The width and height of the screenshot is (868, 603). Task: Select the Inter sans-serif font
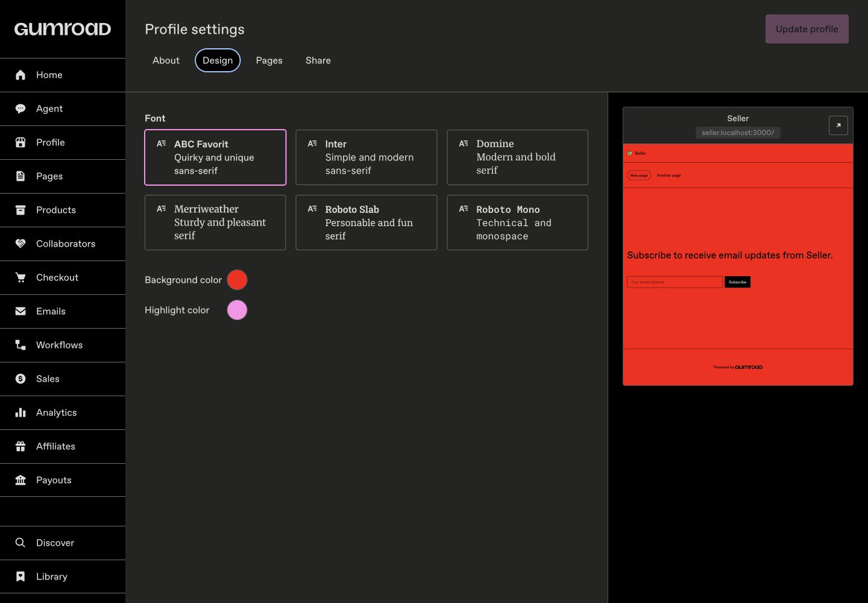366,157
